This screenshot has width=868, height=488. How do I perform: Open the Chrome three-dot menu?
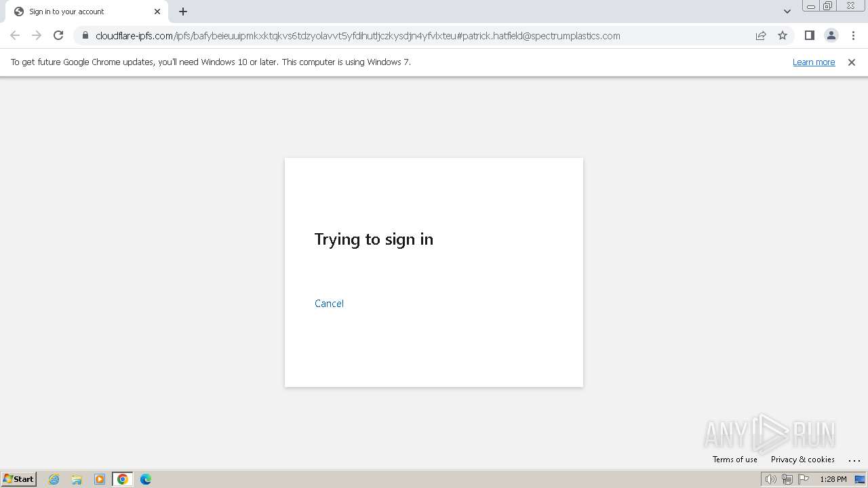(x=854, y=35)
